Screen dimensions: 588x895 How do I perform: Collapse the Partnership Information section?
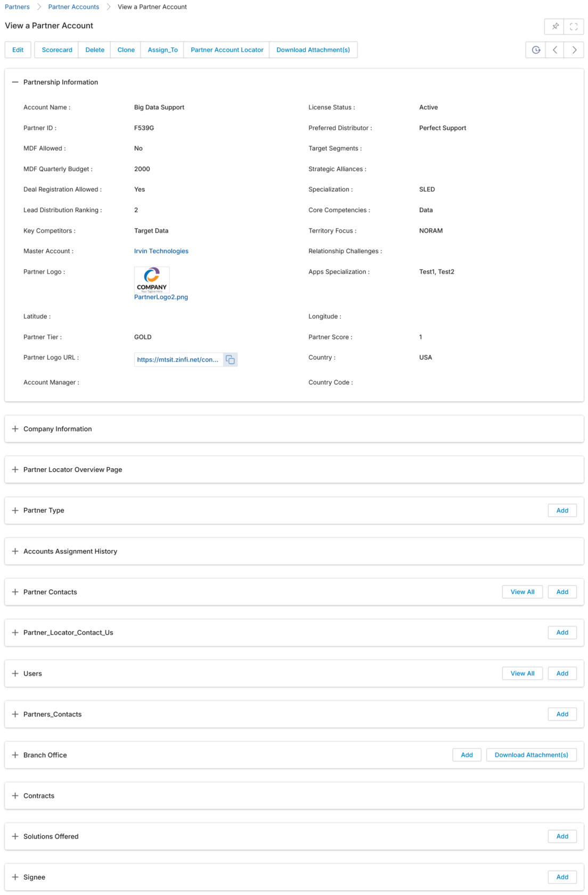15,82
